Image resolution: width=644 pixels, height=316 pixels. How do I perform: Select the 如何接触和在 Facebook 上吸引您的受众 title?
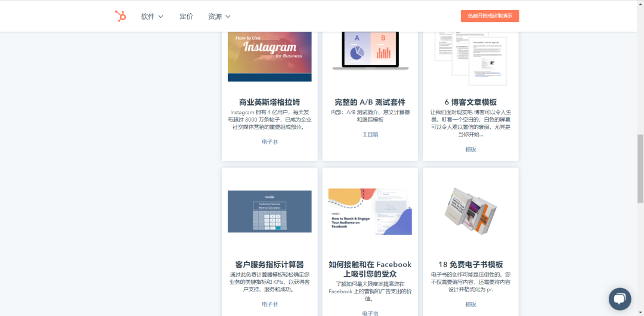(370, 269)
